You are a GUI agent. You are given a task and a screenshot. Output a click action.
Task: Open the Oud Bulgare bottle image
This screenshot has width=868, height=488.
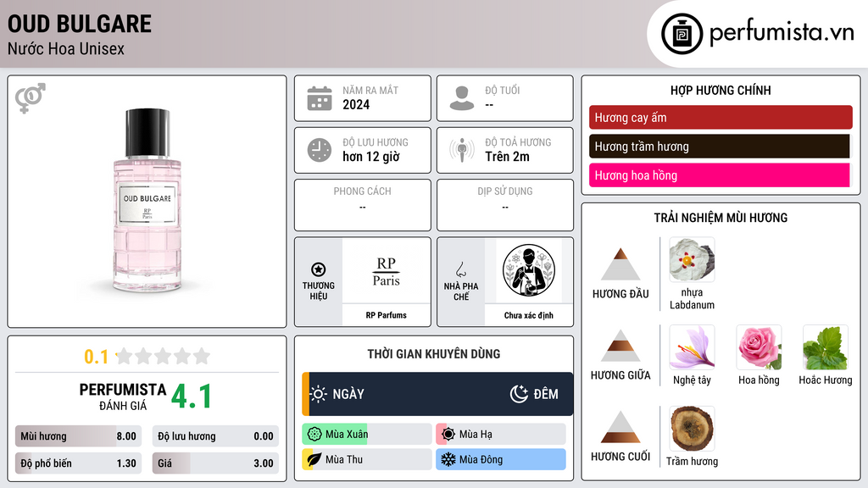(x=147, y=200)
